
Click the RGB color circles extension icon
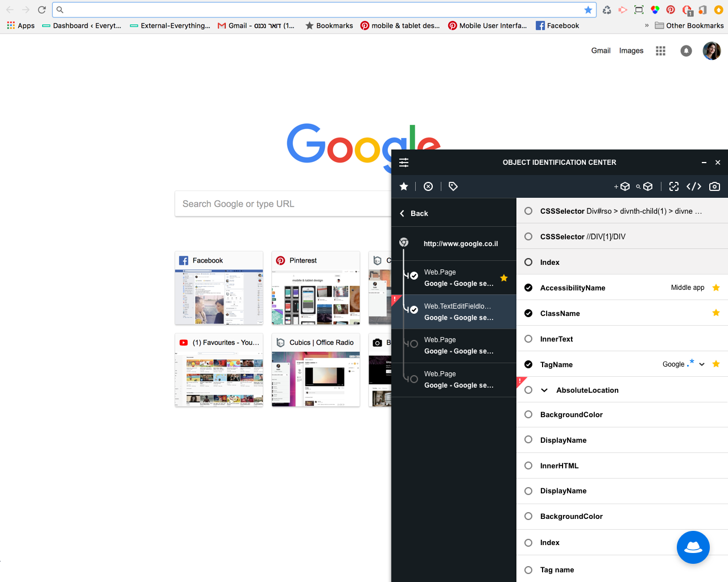coord(655,10)
